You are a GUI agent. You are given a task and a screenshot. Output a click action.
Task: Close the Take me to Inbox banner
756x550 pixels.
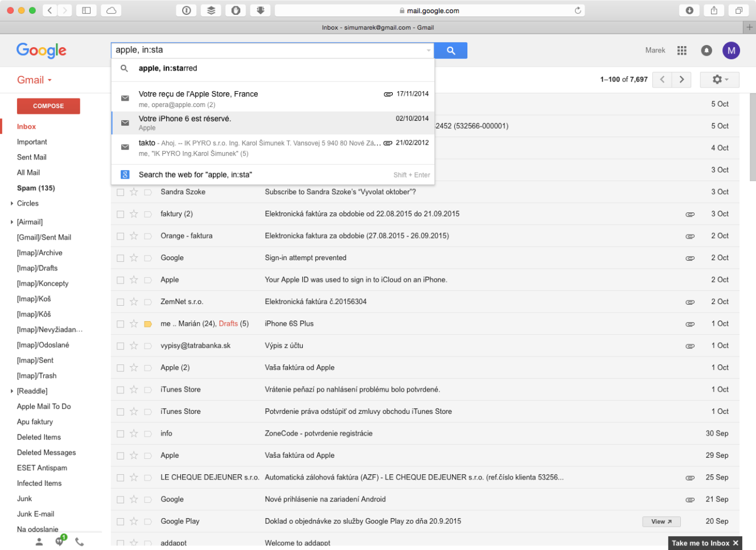click(736, 543)
